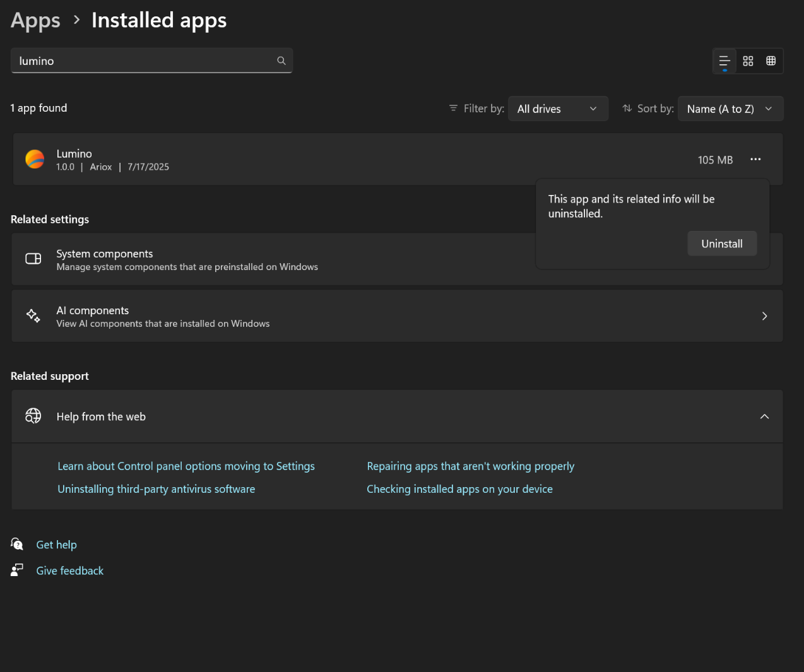Open the All drives filter dropdown
The image size is (804, 672).
point(558,109)
